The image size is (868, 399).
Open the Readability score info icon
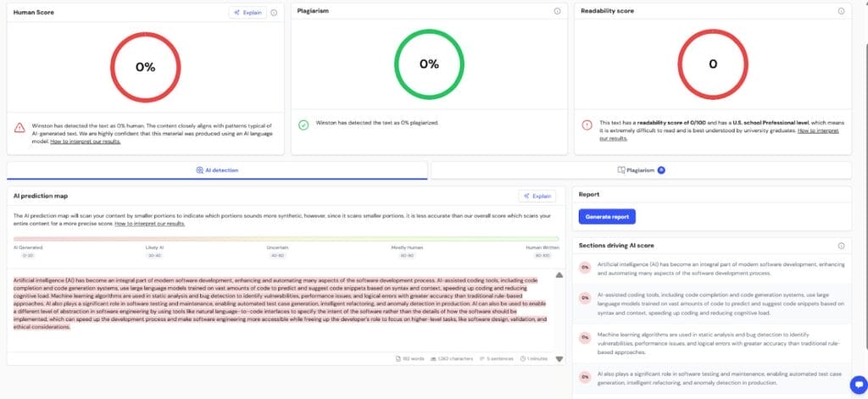pos(841,12)
